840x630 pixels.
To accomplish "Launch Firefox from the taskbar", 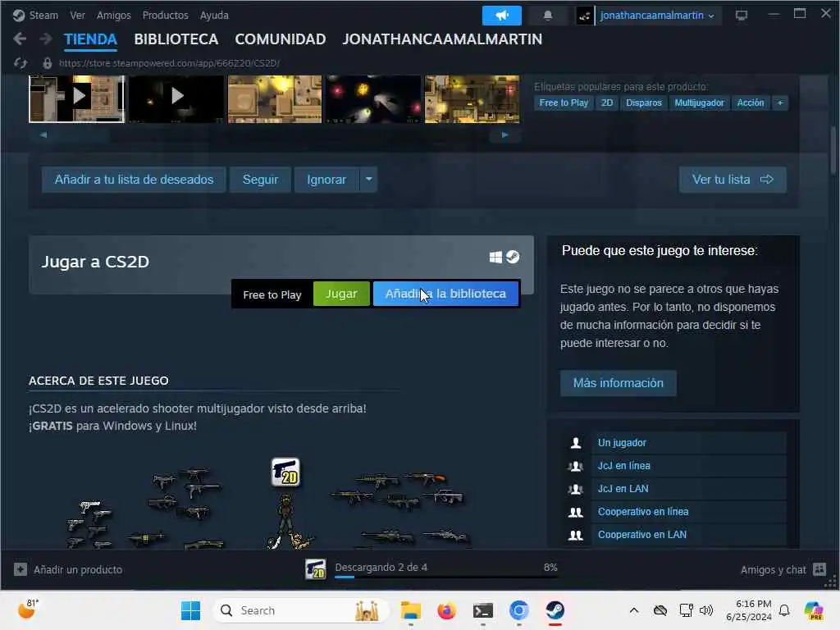I will (446, 610).
